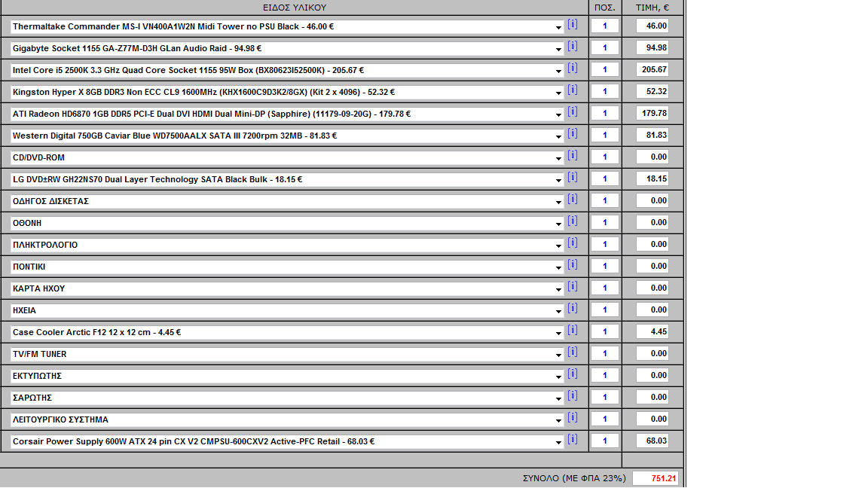Click info icon for ΠΛΗΚΤΡΟΛΟΓΙΟ row

click(x=573, y=243)
